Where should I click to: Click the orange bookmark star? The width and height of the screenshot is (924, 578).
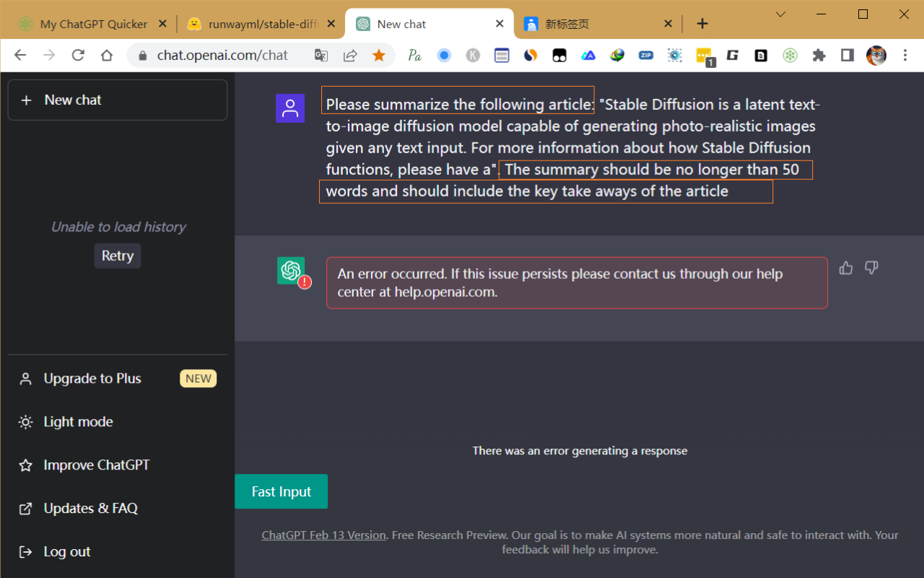379,55
